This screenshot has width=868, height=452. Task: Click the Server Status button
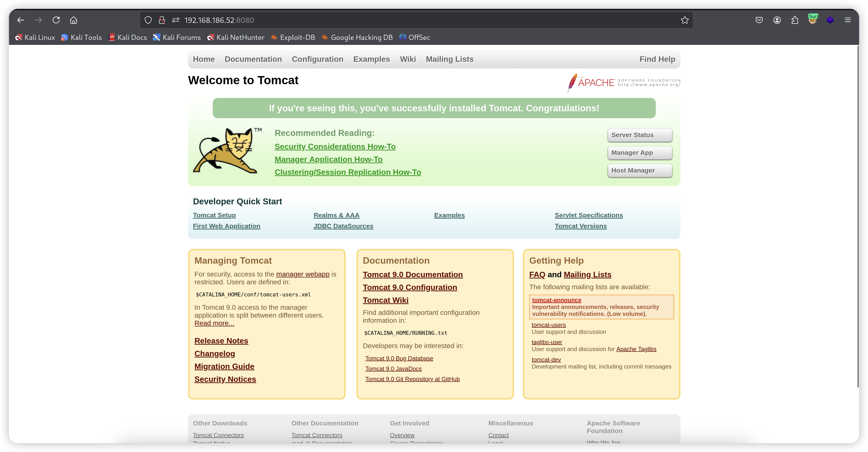(x=640, y=135)
